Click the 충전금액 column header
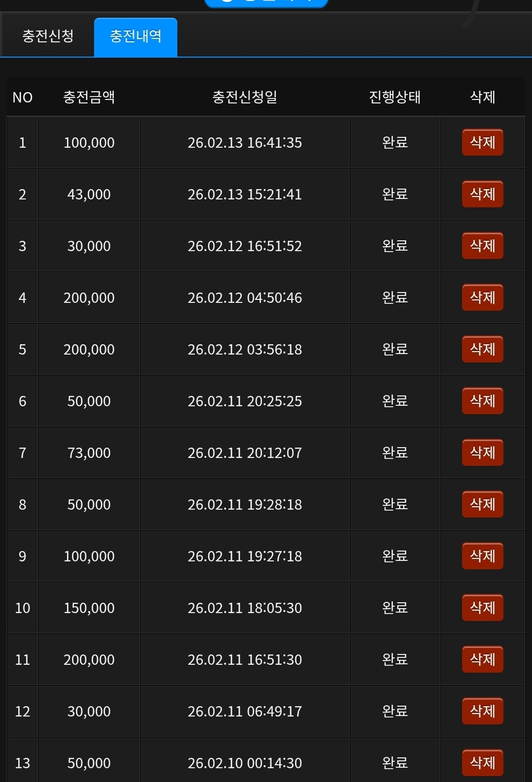532x782 pixels. [89, 97]
